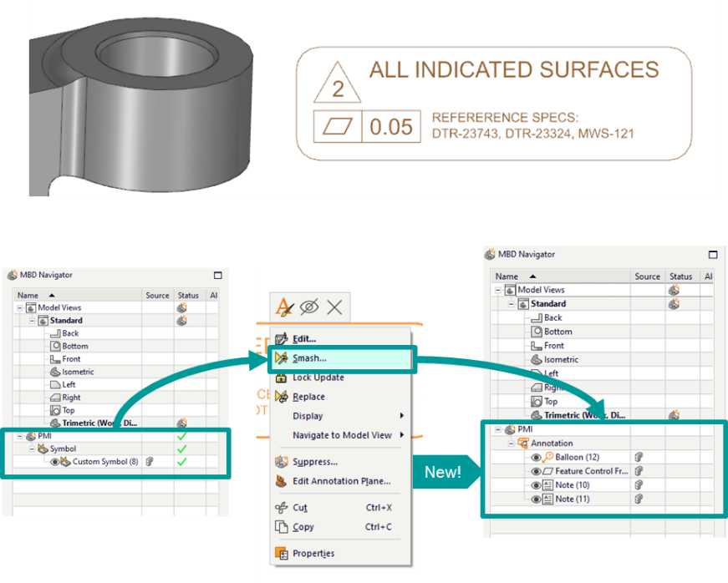Click Properties at the bottom of the context menu
This screenshot has height=583, width=728.
pos(313,553)
